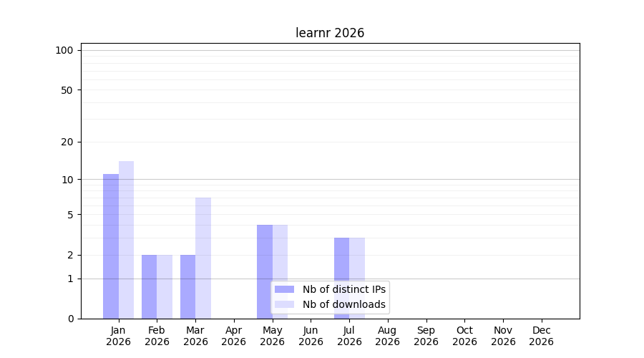The height and width of the screenshot is (358, 644).
Task: Select the Mar 2026 distinct IPs bar
Action: click(x=187, y=287)
